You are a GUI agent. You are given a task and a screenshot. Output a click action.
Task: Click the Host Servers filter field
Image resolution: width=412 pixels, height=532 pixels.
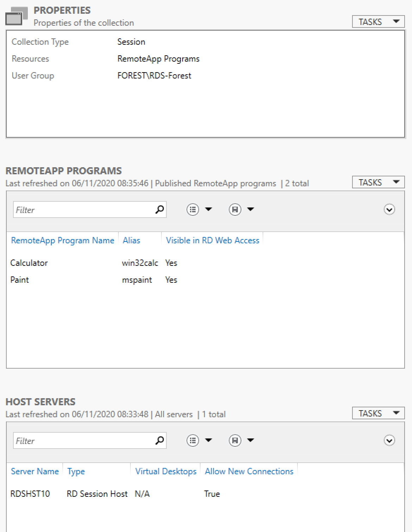coord(90,440)
